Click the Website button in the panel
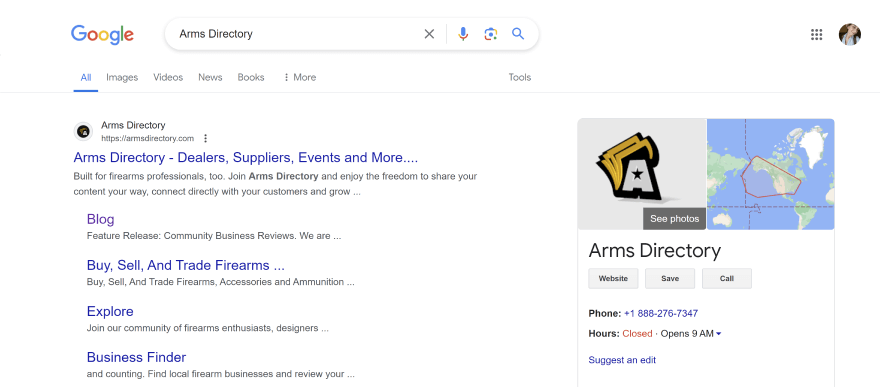 click(613, 279)
